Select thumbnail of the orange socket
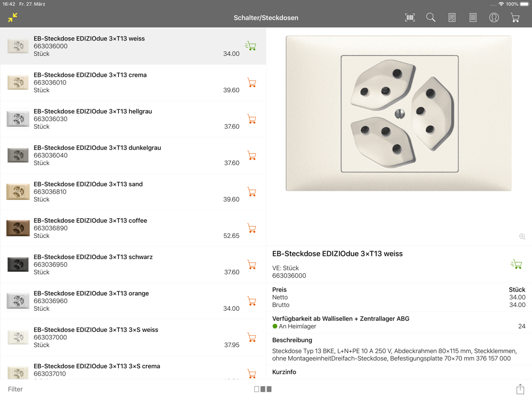This screenshot has width=532, height=399. coord(18,301)
